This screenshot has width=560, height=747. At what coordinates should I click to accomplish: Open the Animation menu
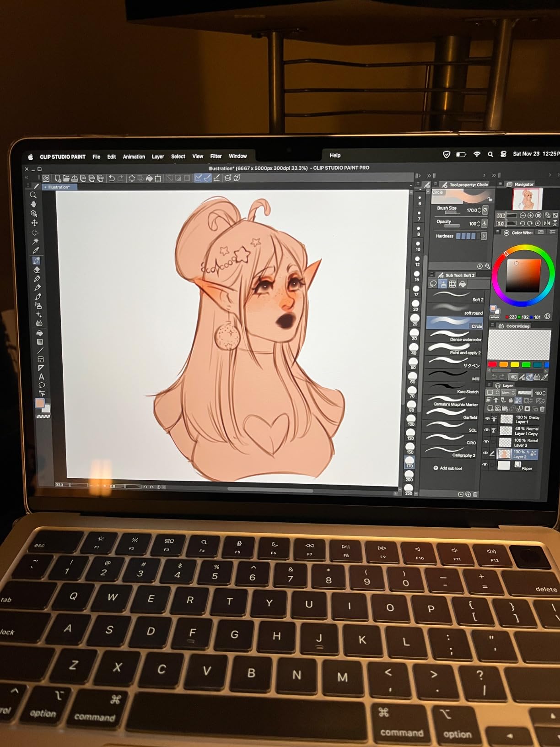(x=134, y=157)
